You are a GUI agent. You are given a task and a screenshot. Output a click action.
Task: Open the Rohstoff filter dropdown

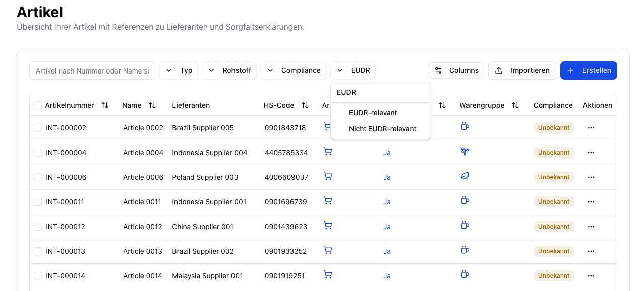tap(229, 70)
